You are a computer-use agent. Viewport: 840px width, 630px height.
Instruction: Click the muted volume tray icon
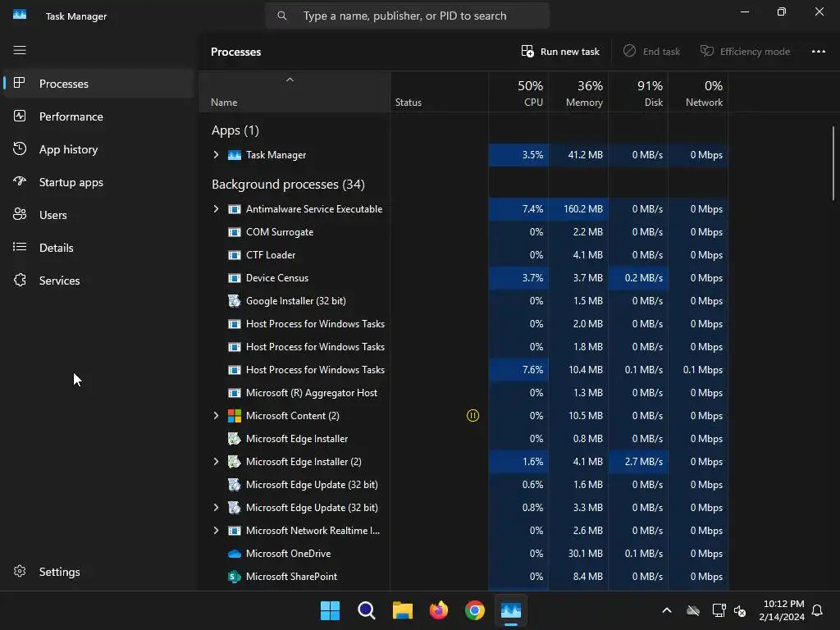click(740, 610)
